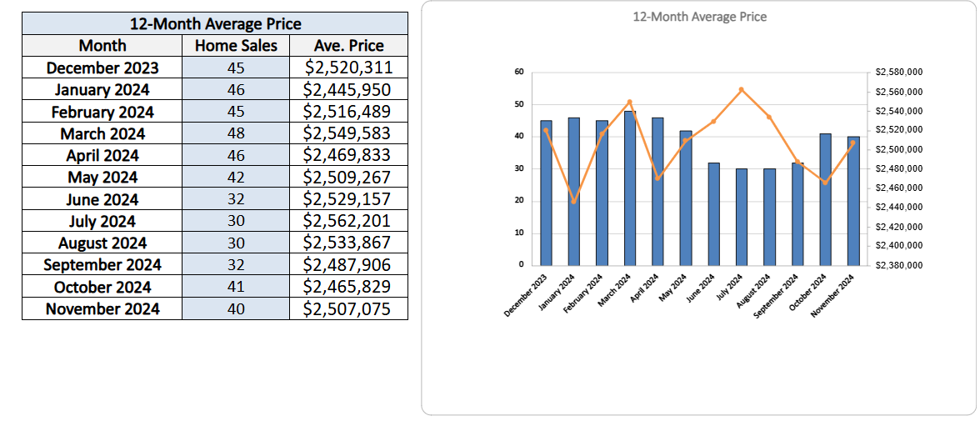Click the 'Home Sales' column header
980x426 pixels.
[x=237, y=46]
